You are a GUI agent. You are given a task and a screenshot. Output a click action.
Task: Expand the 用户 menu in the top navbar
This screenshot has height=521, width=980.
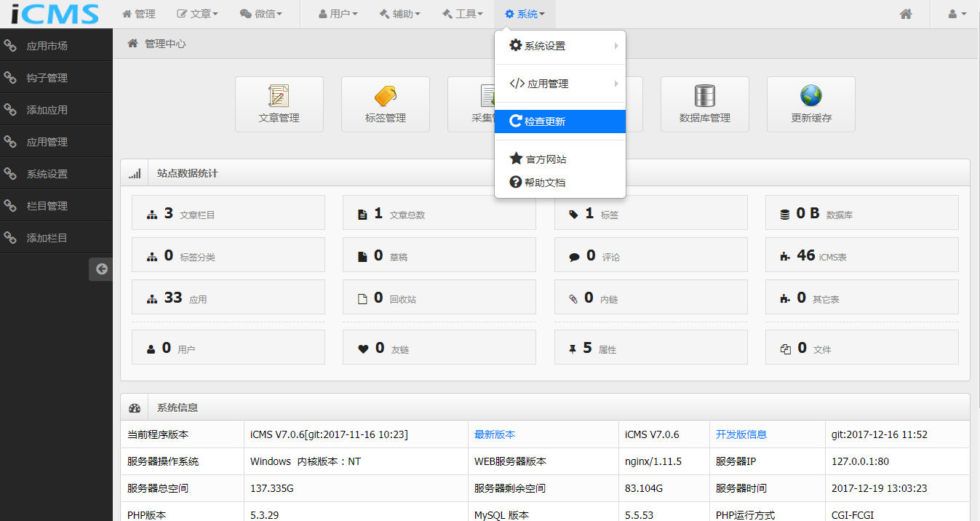pyautogui.click(x=338, y=14)
